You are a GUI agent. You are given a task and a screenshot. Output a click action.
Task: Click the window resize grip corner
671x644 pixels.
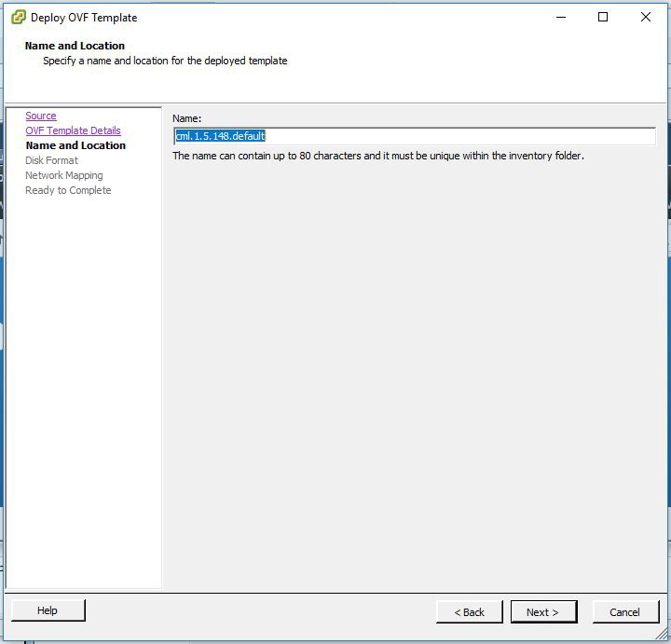[x=663, y=636]
